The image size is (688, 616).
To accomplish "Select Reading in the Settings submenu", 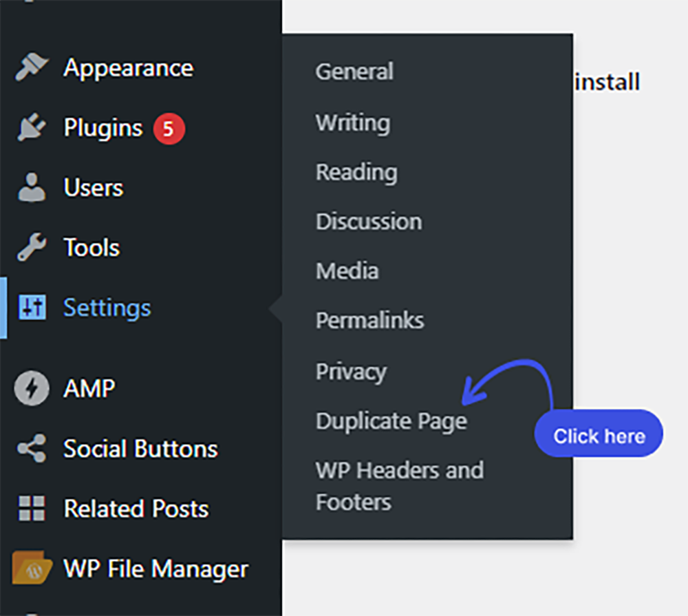I will 356,172.
